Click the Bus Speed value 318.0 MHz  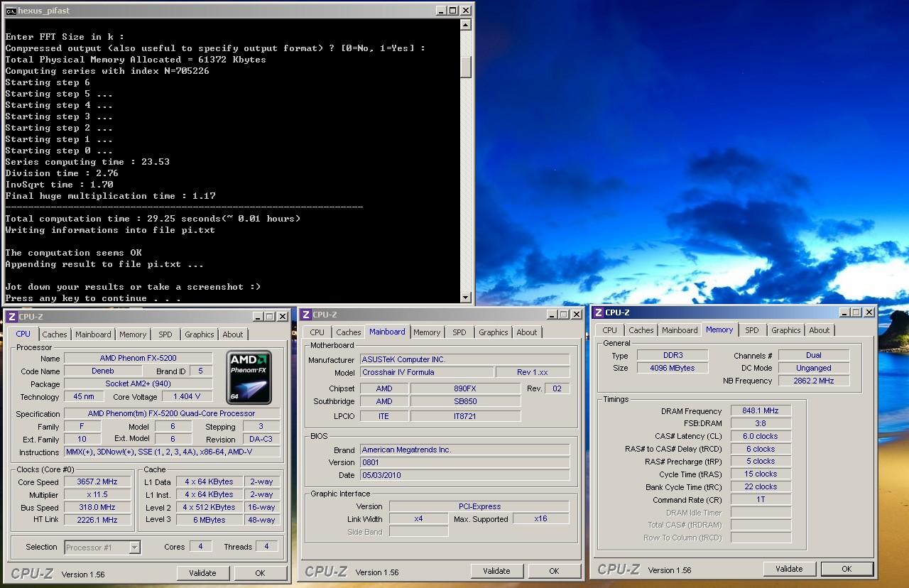[97, 508]
